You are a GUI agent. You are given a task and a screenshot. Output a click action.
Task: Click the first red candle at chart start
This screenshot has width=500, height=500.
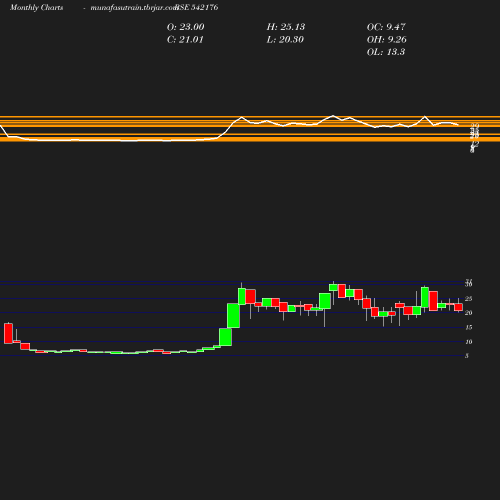[x=8, y=333]
